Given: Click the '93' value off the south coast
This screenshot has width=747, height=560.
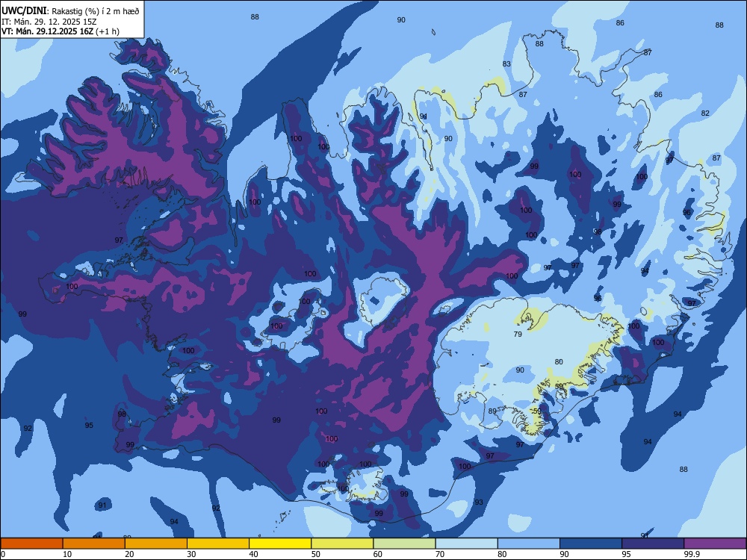Looking at the screenshot, I should coord(479,503).
